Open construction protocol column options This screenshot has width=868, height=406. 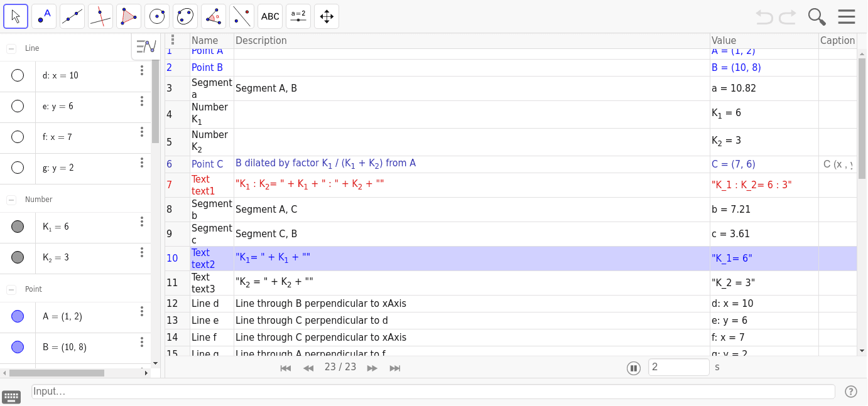pos(173,40)
